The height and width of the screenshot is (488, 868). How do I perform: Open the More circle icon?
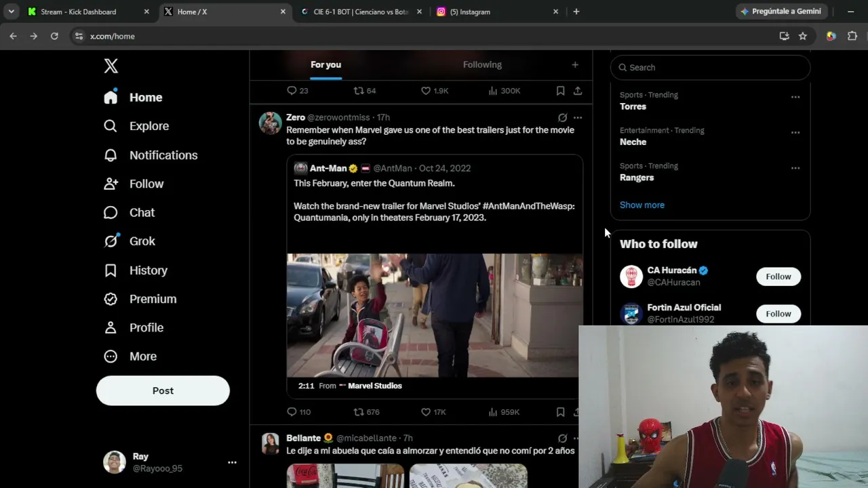(111, 357)
